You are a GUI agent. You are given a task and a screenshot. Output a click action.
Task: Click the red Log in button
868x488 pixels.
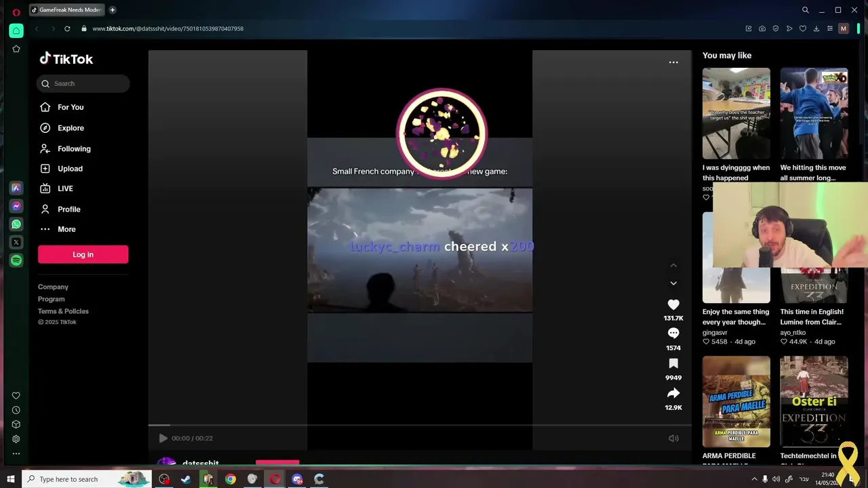[83, 254]
